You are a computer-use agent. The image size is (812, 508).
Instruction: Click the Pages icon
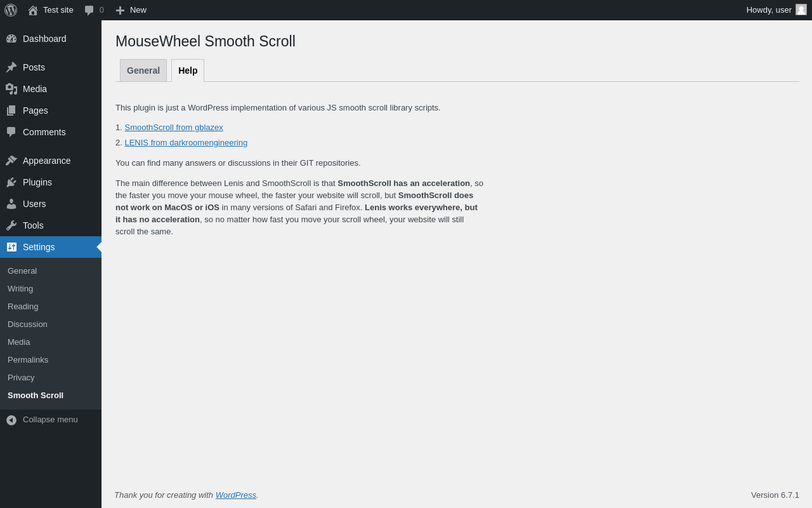pyautogui.click(x=11, y=110)
